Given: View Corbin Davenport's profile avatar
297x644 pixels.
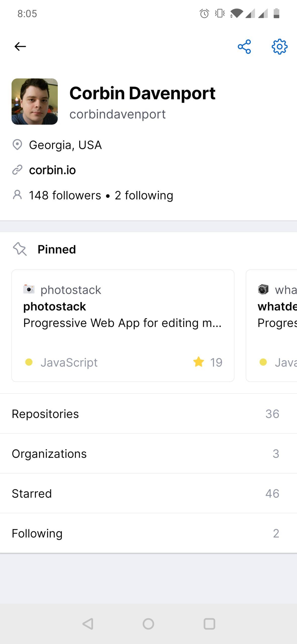Looking at the screenshot, I should click(35, 101).
